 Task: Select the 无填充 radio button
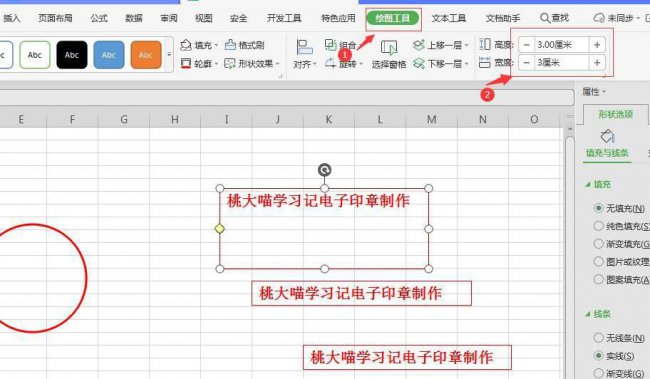598,207
